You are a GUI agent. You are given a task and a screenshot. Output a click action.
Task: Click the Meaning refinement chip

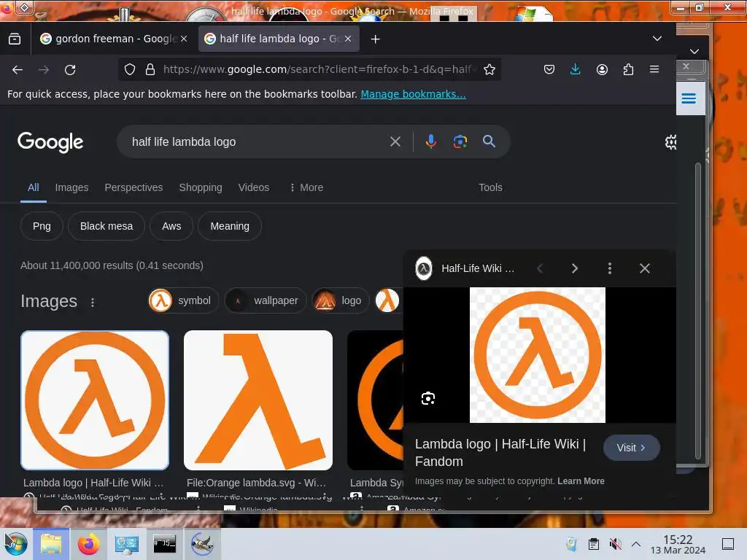click(230, 226)
